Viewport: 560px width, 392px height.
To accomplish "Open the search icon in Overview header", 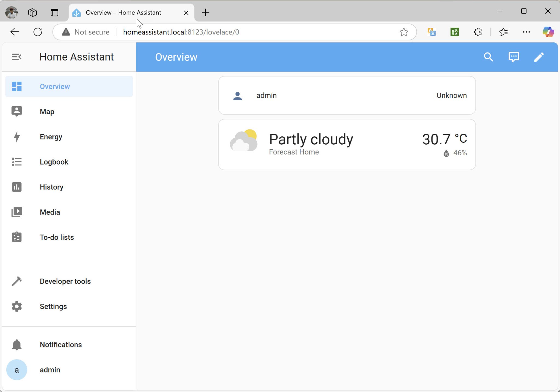I will click(x=488, y=57).
